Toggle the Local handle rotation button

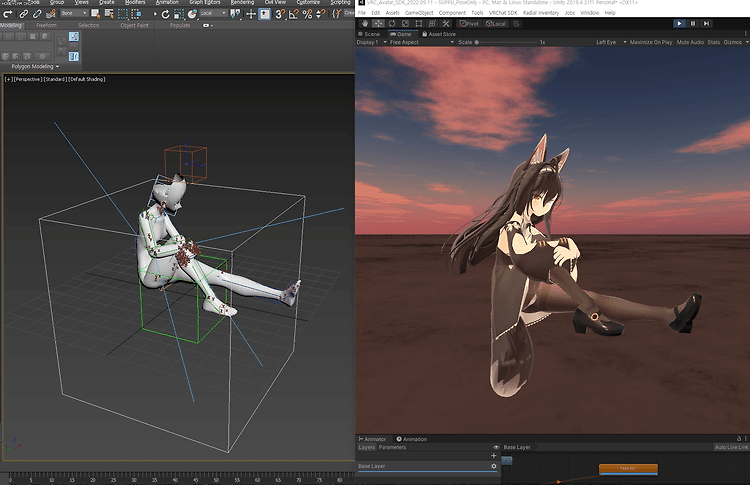[x=496, y=23]
